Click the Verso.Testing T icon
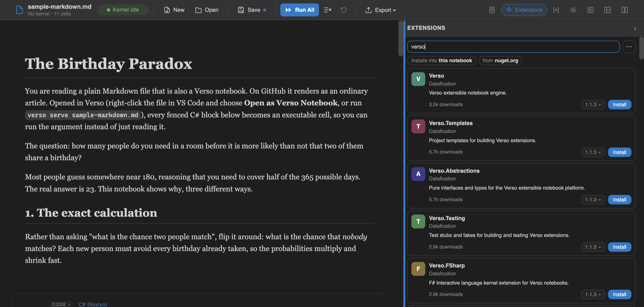644x307 pixels. (418, 221)
